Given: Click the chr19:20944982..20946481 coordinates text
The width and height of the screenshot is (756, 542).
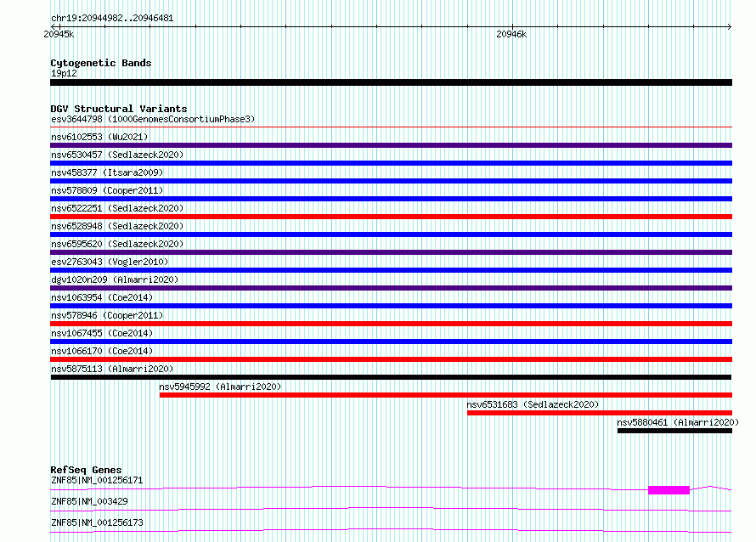Looking at the screenshot, I should point(112,19).
